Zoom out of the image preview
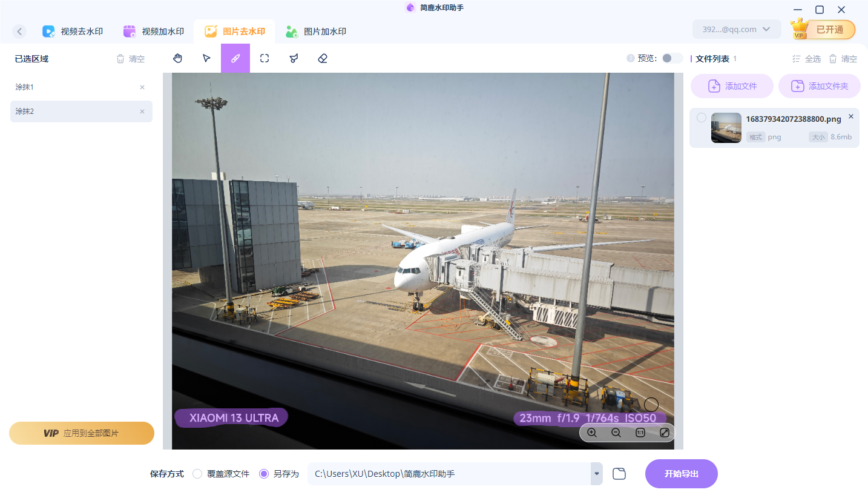Viewport: 868px width, 498px height. 616,433
